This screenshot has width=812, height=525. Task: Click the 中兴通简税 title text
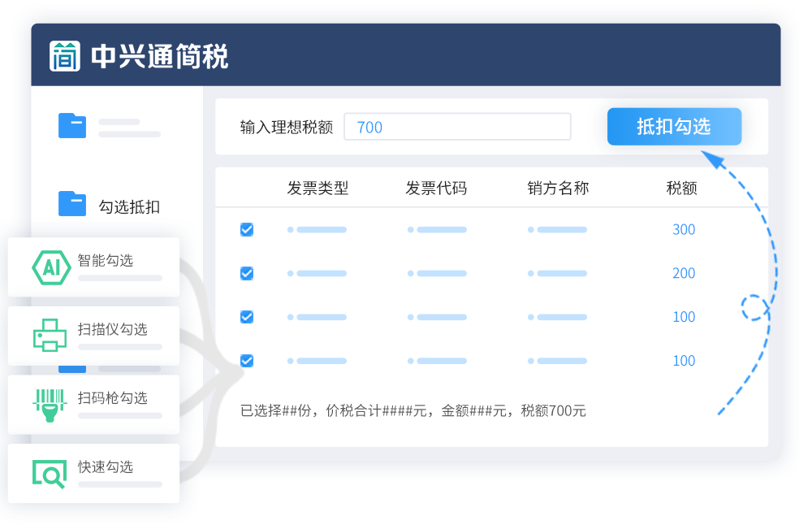pos(159,56)
